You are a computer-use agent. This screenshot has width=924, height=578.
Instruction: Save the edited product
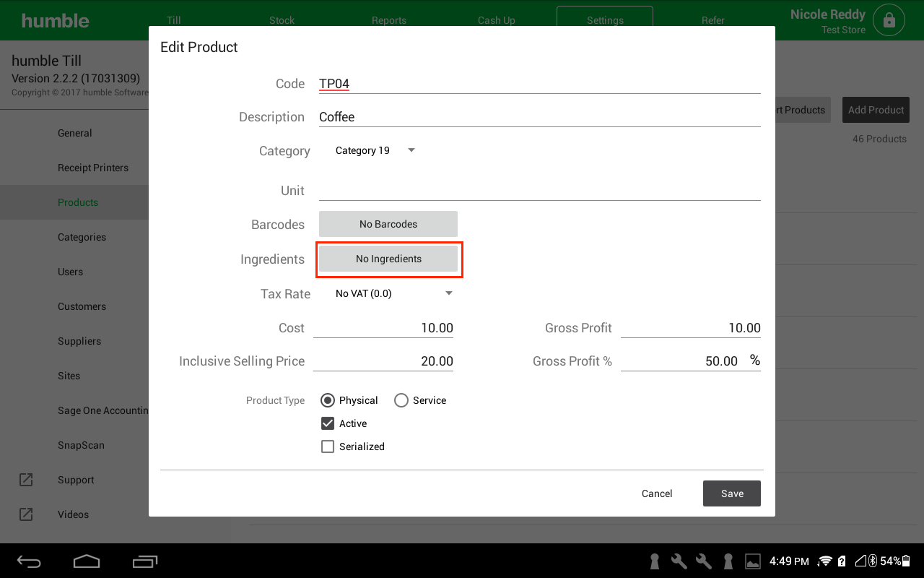[x=732, y=493]
